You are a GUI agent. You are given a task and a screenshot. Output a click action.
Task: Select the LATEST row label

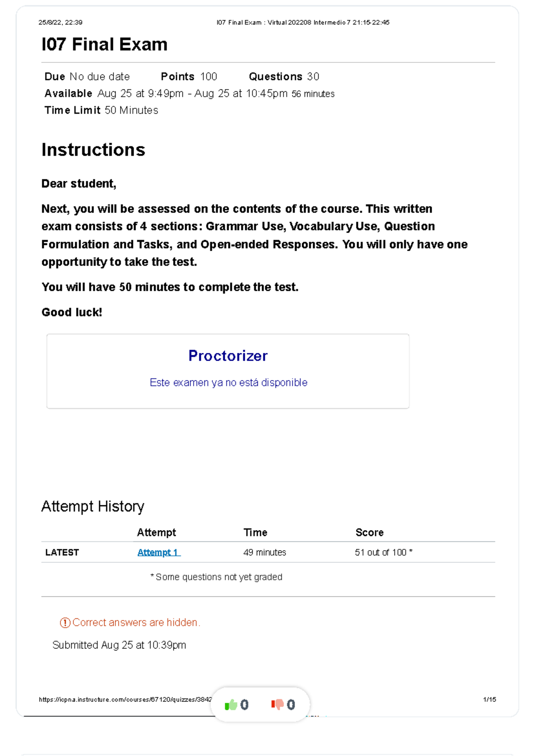tap(62, 553)
